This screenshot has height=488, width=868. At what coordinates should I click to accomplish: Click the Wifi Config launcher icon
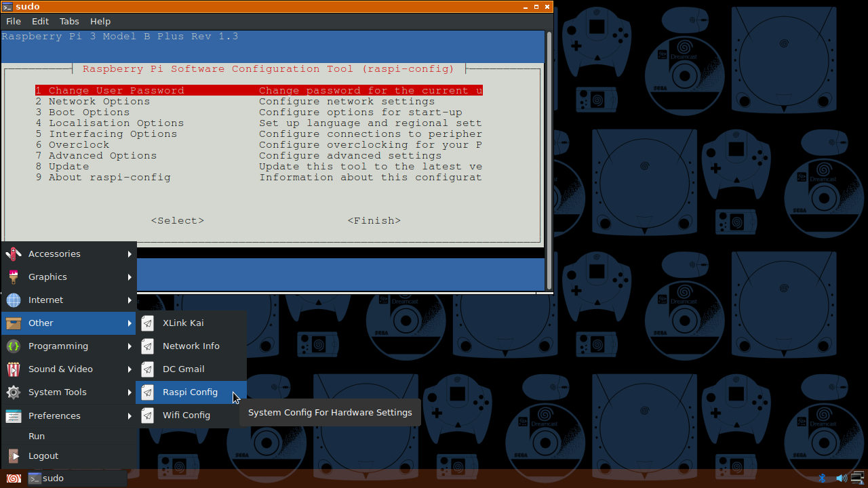[x=148, y=415]
